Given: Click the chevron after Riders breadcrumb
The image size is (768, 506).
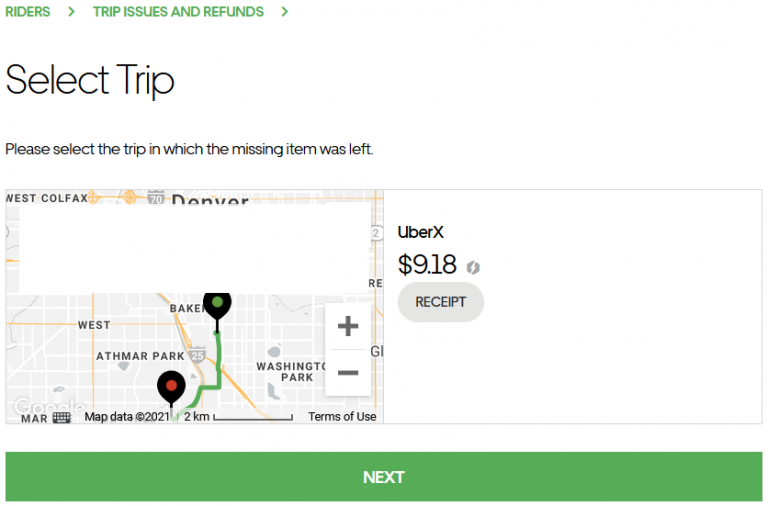Looking at the screenshot, I should (72, 12).
